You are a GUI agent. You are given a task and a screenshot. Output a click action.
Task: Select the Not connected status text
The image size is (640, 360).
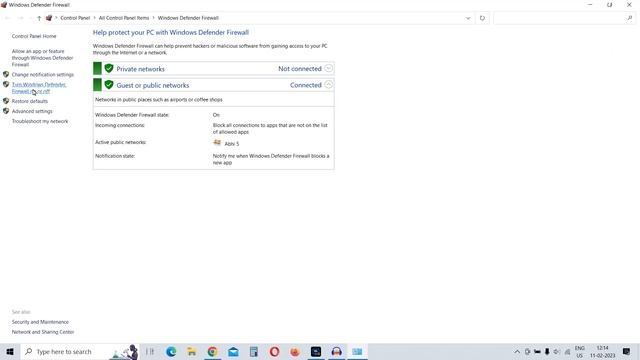[300, 69]
